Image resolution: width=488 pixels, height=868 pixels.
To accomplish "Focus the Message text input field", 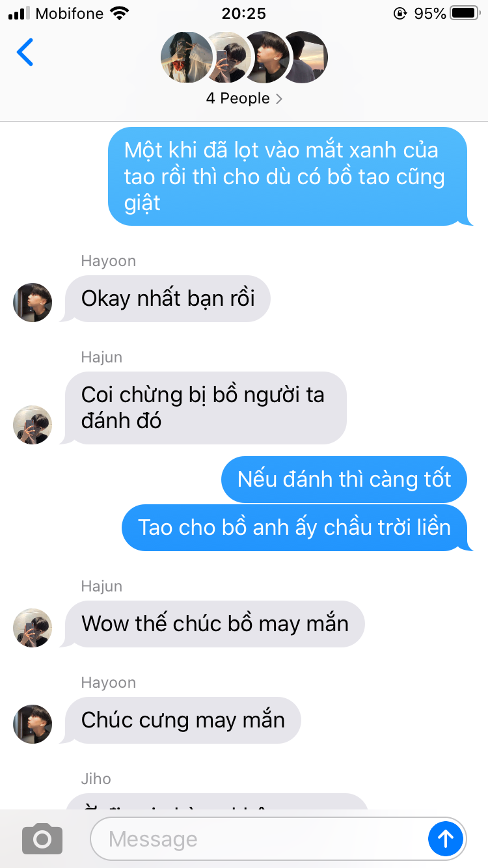I will (258, 839).
